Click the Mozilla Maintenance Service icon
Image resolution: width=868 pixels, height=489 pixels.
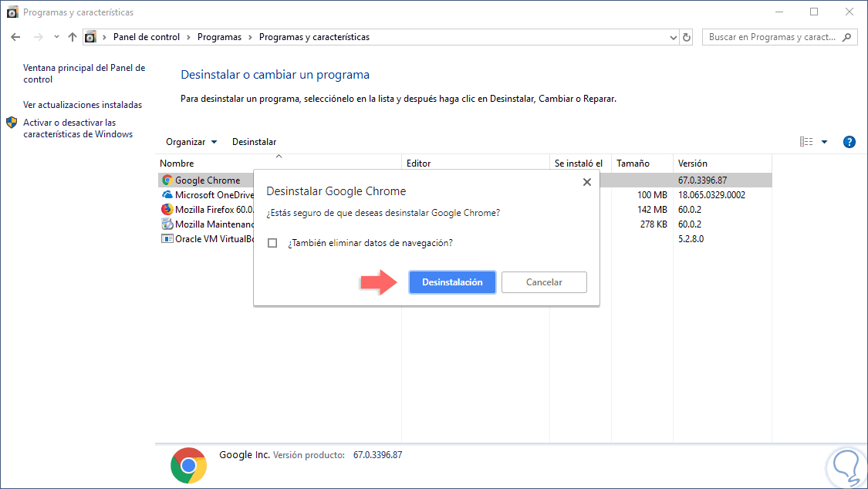point(167,224)
